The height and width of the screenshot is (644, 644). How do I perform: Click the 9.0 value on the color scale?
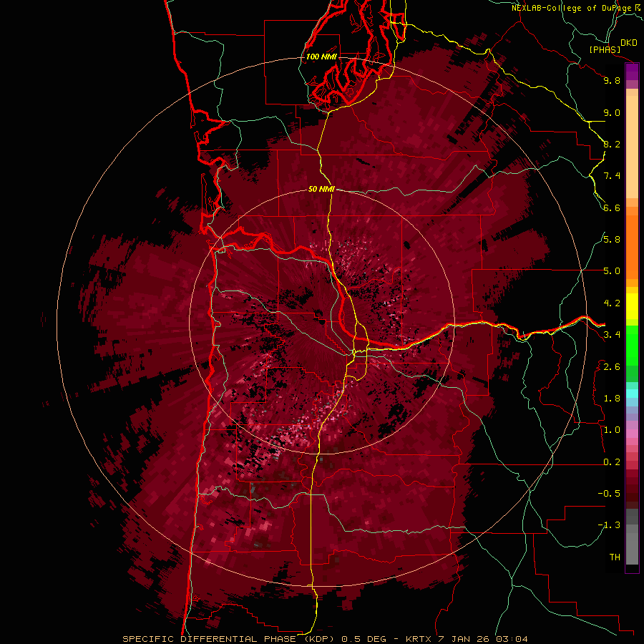[x=612, y=112]
